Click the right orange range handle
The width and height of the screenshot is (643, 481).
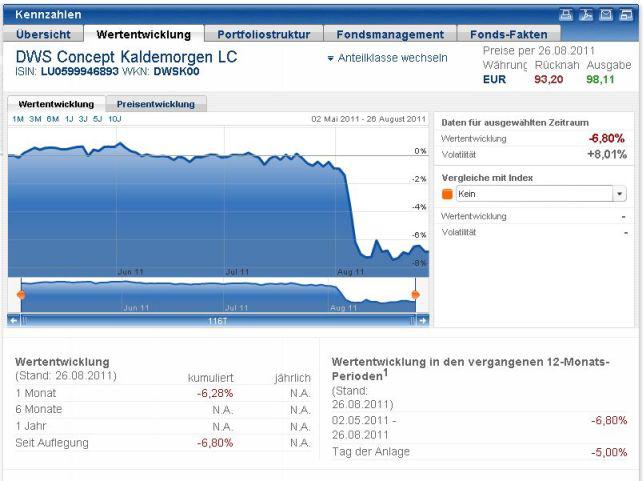415,294
